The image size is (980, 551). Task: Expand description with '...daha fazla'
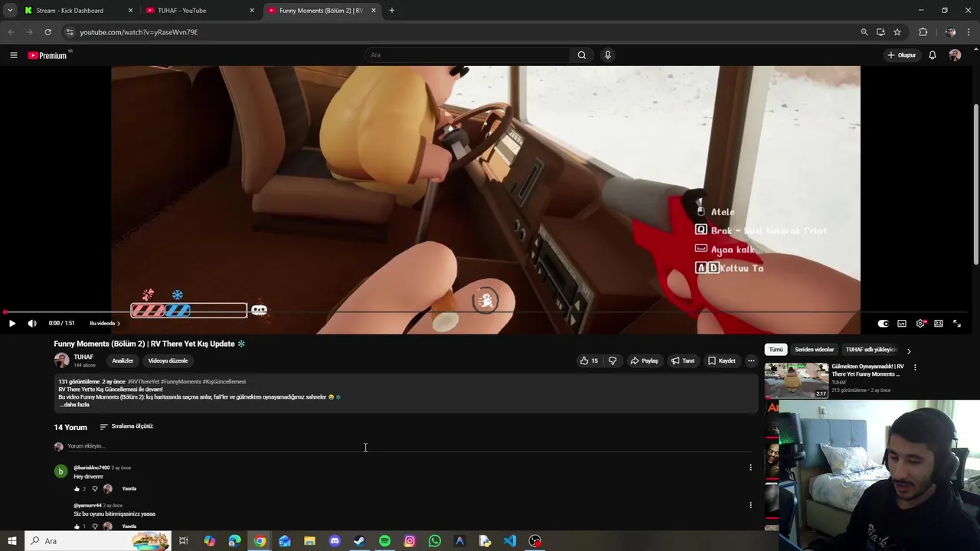tap(74, 405)
